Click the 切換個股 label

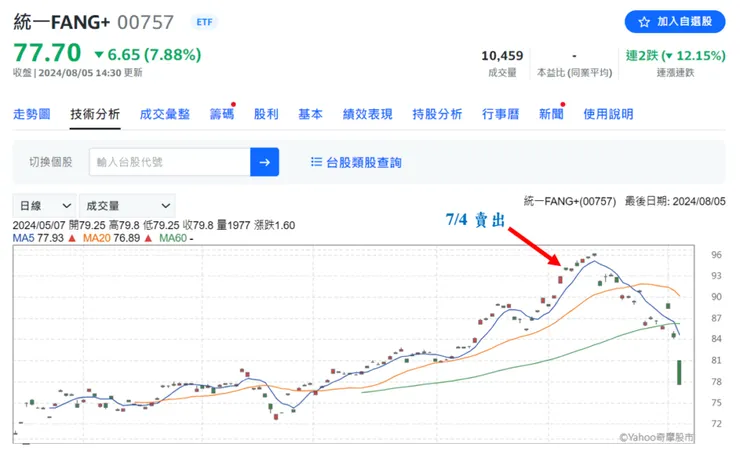click(50, 162)
